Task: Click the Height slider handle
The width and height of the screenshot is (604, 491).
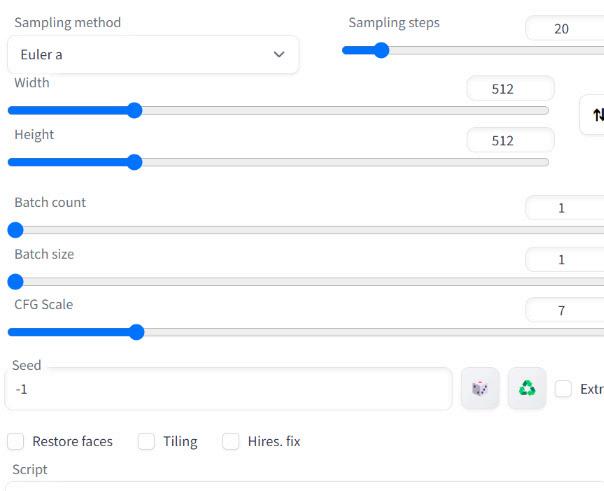Action: click(x=134, y=162)
